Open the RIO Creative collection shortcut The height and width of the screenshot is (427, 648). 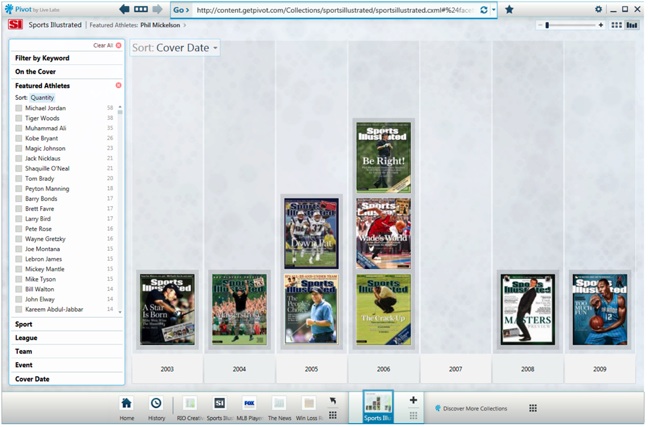pyautogui.click(x=190, y=408)
